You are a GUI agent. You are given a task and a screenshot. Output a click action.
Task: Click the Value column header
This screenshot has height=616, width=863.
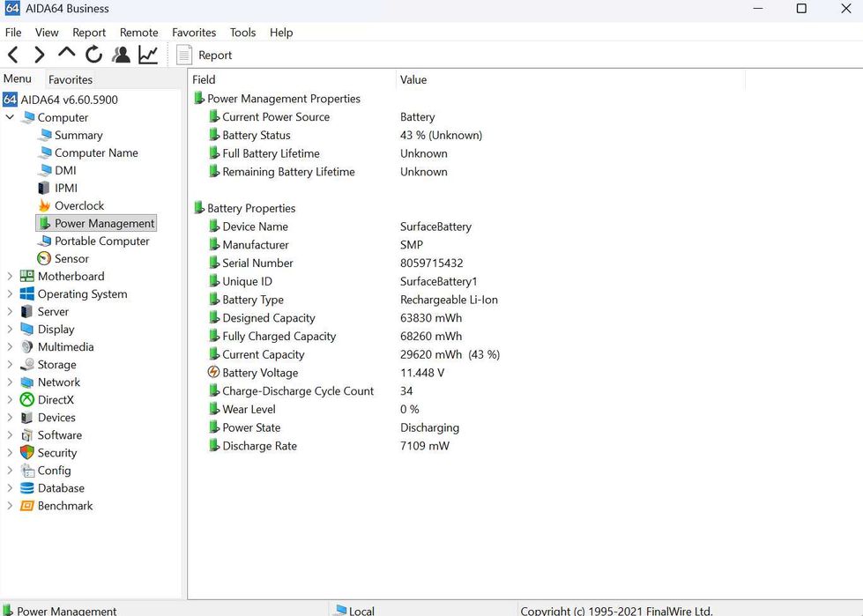(570, 79)
